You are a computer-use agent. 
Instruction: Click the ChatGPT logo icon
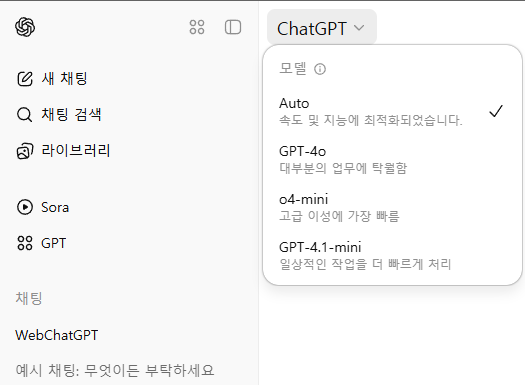[25, 27]
